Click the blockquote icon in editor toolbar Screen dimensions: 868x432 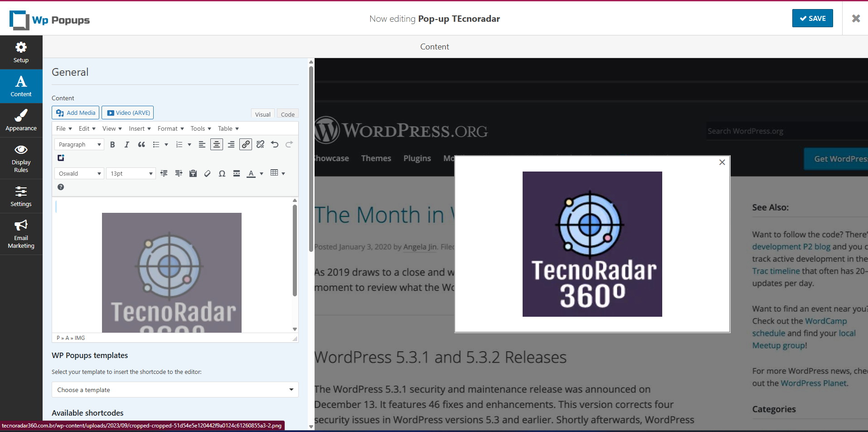click(x=141, y=145)
